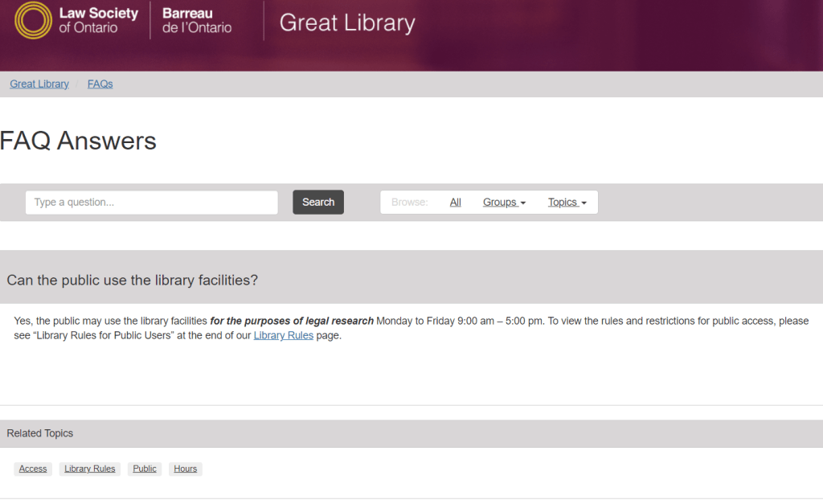Select the Access related topic tag
Viewport: 823px width, 504px height.
point(33,469)
